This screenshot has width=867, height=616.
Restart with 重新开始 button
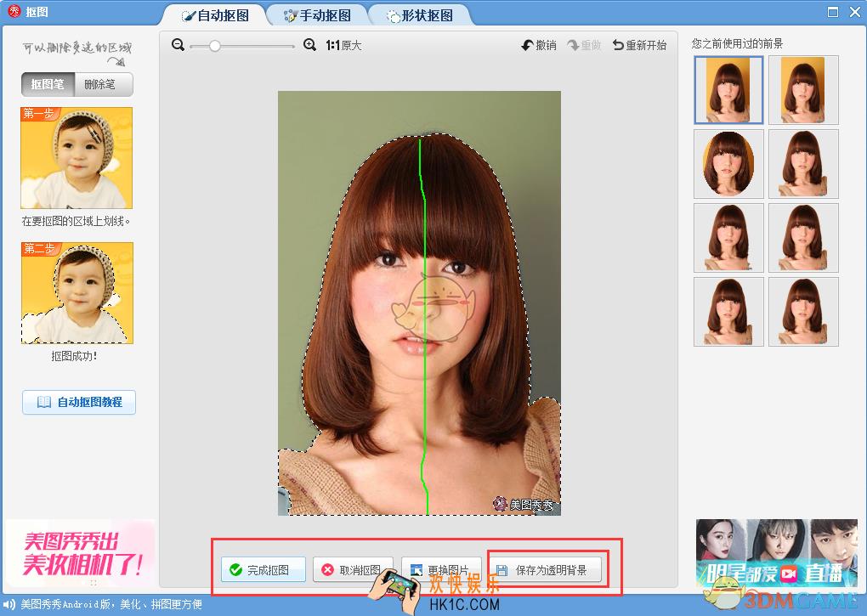[x=640, y=45]
